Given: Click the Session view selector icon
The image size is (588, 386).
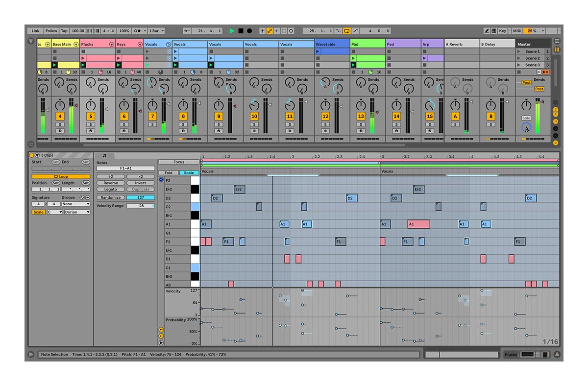Looking at the screenshot, I should pyautogui.click(x=557, y=50).
